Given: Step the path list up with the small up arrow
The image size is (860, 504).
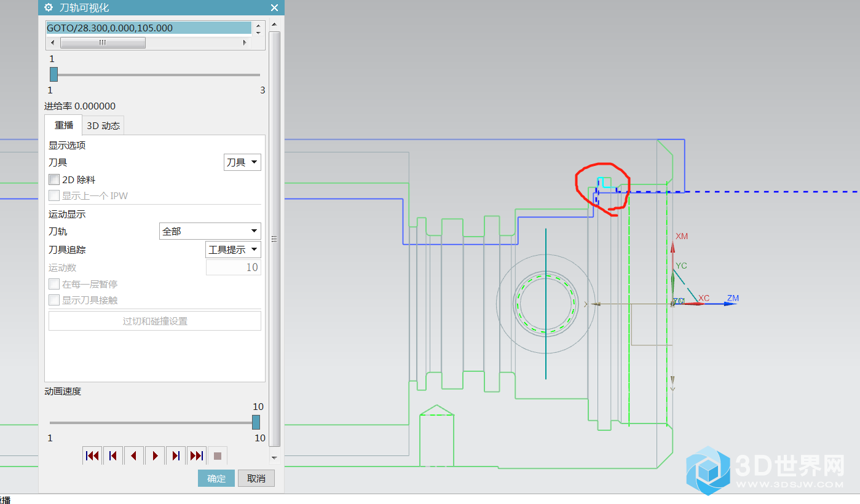Looking at the screenshot, I should click(x=258, y=25).
